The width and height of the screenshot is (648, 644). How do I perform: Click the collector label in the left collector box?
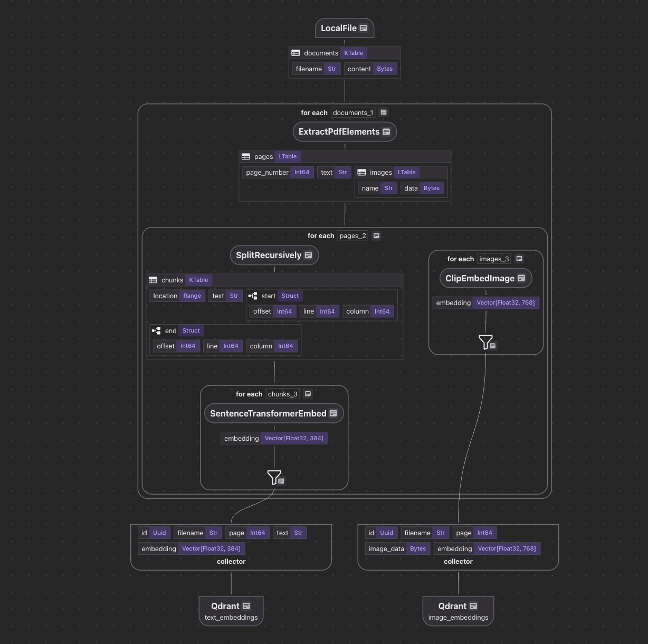(x=231, y=561)
